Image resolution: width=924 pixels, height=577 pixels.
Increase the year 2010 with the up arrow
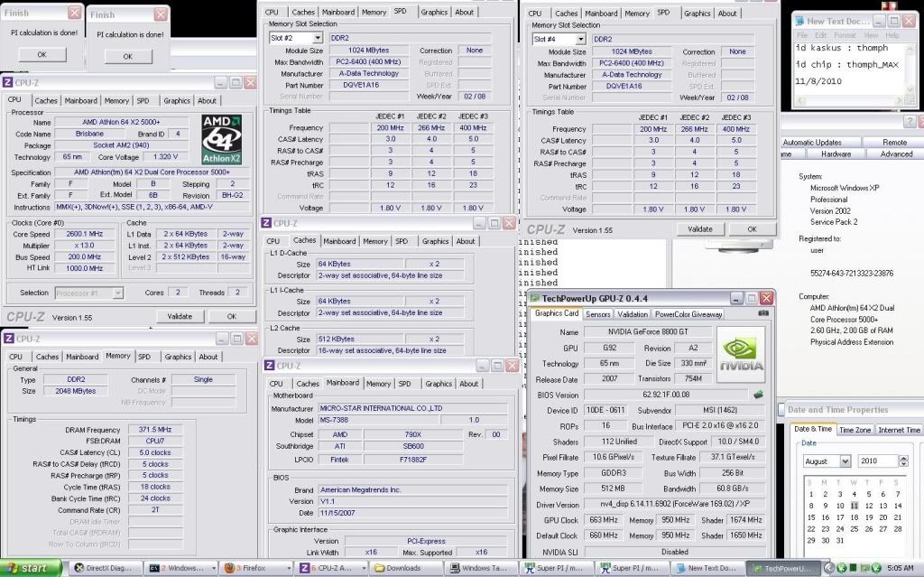(903, 458)
